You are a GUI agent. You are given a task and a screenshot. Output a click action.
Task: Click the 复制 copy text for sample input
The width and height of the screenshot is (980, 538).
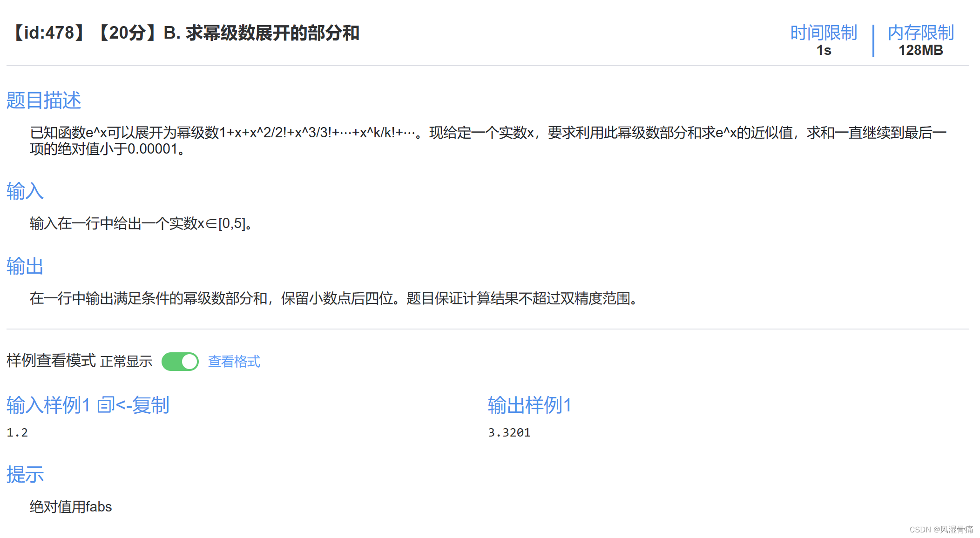[150, 405]
